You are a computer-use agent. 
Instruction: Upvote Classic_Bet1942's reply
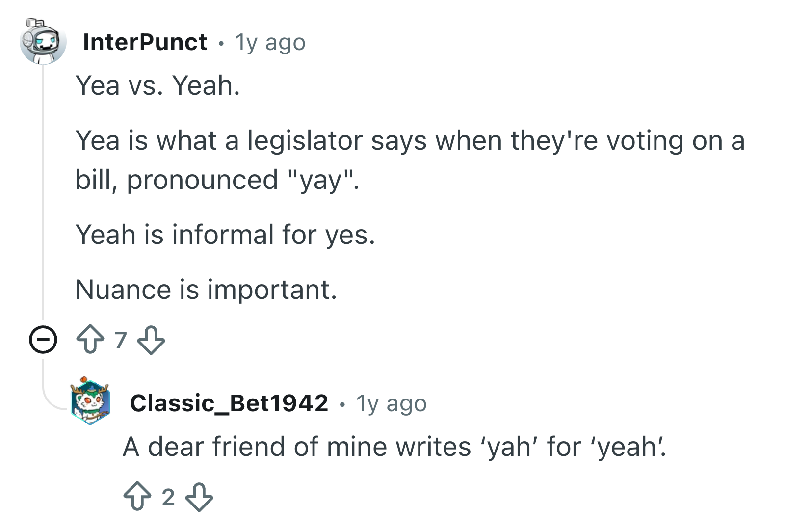point(137,497)
